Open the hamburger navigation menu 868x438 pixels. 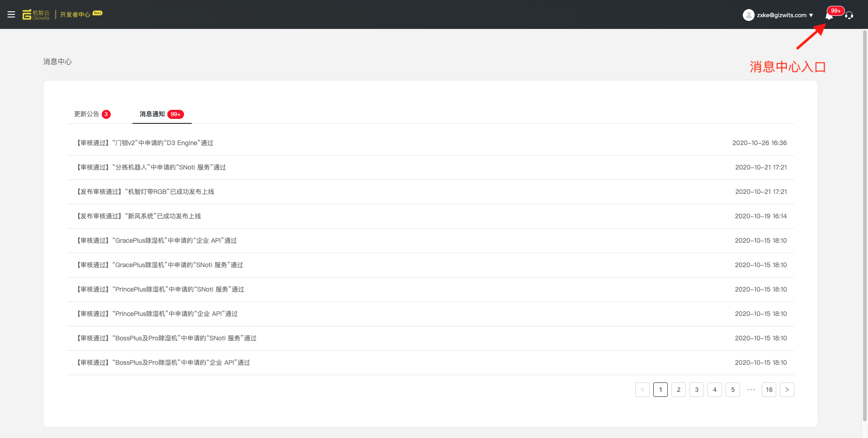click(x=11, y=14)
